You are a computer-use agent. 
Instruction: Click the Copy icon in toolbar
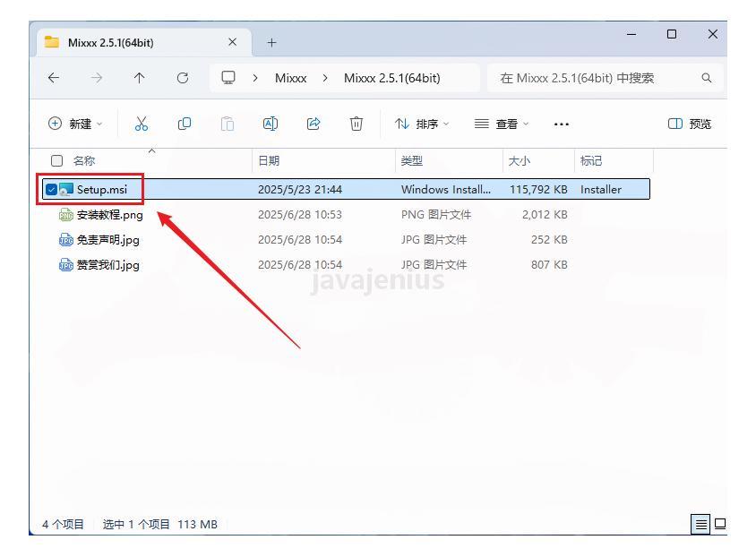pyautogui.click(x=185, y=124)
